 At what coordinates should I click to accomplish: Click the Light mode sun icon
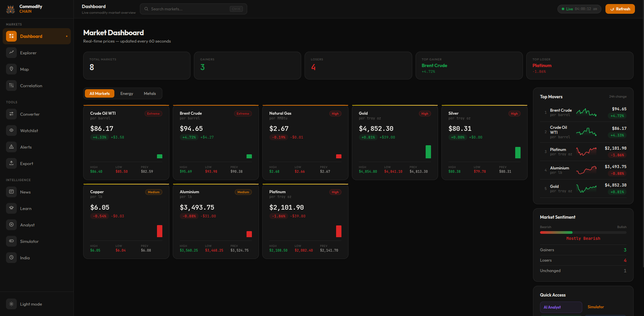pyautogui.click(x=11, y=304)
